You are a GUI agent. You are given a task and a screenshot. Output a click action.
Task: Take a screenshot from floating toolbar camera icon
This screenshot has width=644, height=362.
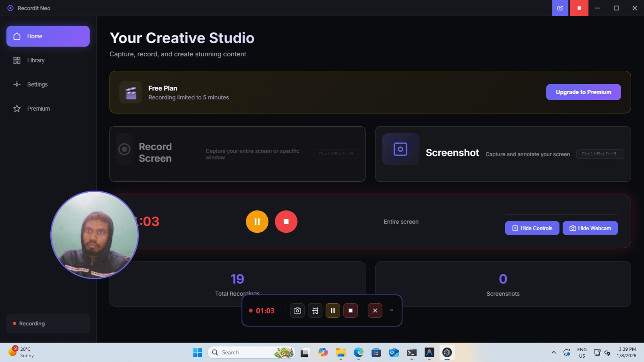[297, 311]
